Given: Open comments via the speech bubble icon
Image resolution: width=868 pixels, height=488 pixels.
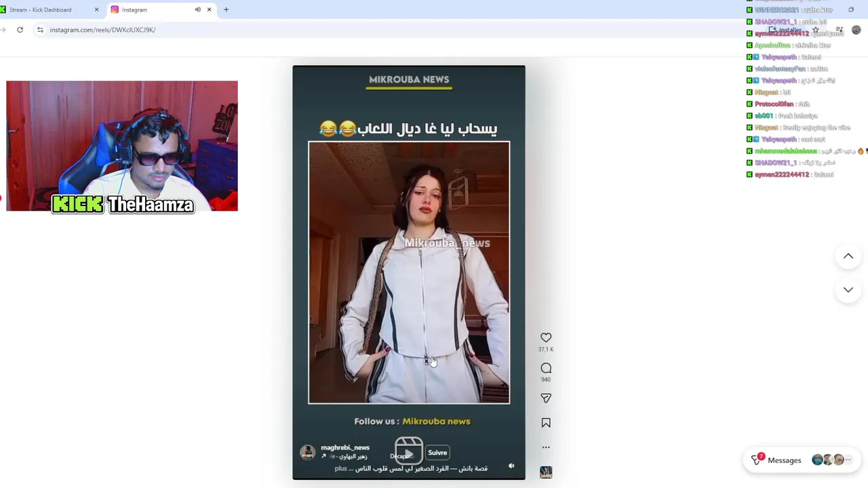Looking at the screenshot, I should click(x=546, y=368).
